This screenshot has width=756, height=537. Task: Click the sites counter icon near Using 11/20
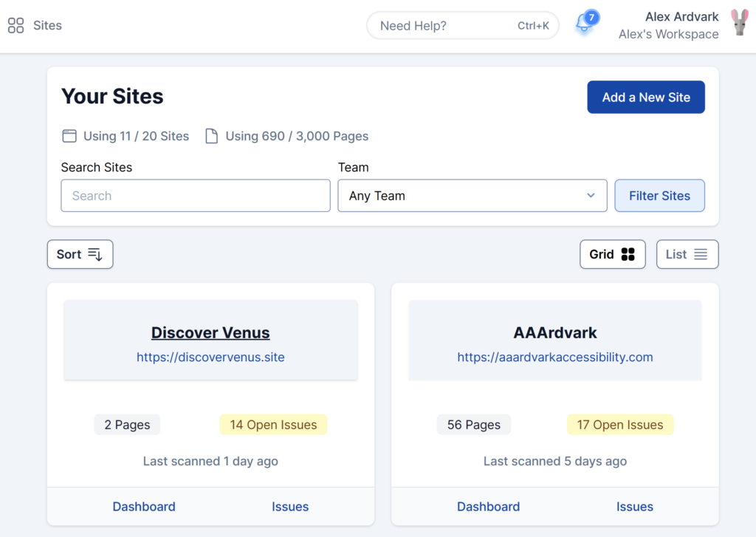[x=69, y=136]
